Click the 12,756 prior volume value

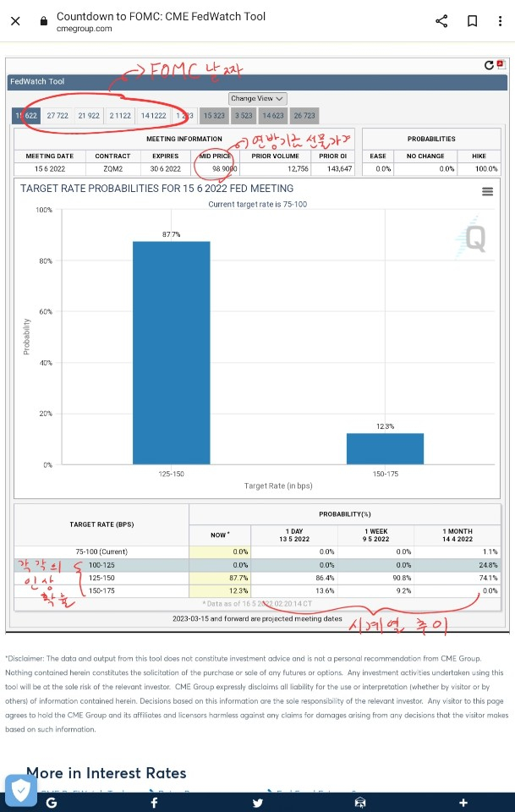pyautogui.click(x=297, y=169)
